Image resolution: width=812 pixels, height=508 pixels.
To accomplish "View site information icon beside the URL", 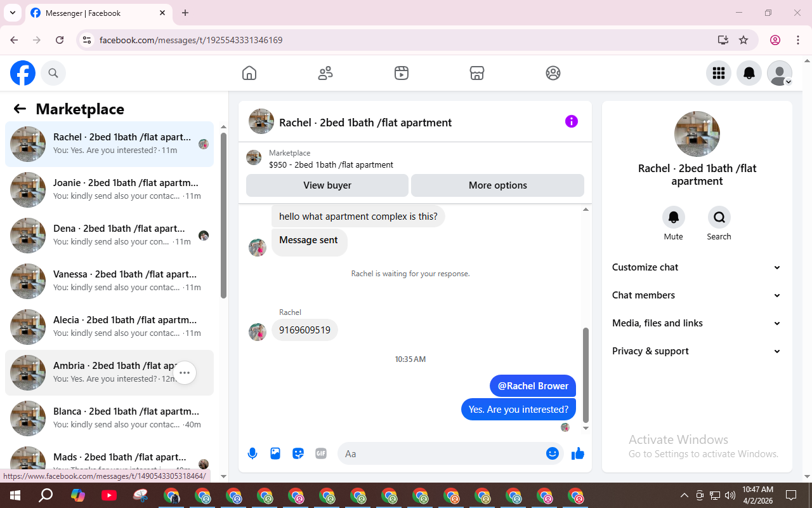I will point(88,40).
